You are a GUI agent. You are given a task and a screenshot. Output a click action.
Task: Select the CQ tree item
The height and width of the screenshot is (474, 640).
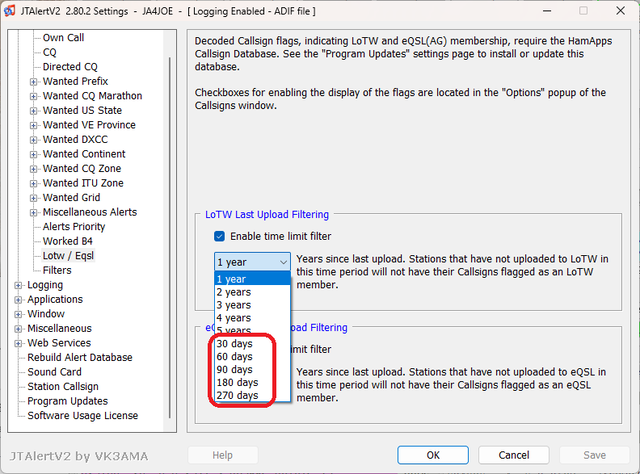[x=49, y=52]
